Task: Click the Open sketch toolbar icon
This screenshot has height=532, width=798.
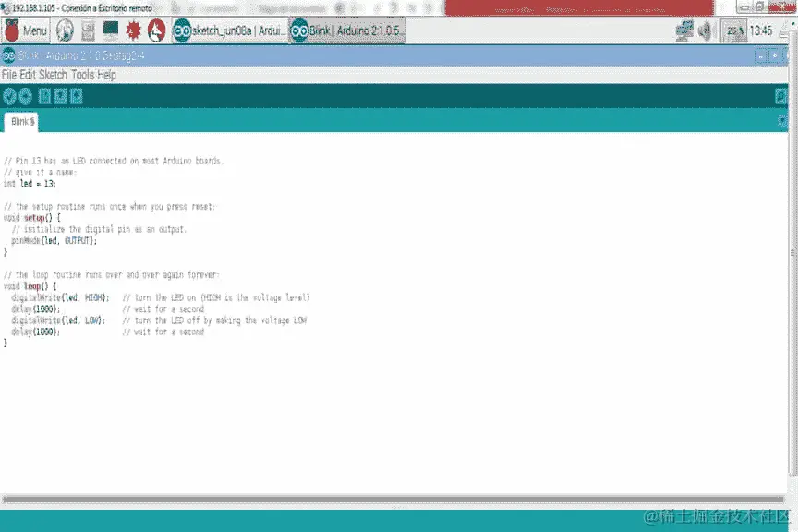Action: coord(61,96)
